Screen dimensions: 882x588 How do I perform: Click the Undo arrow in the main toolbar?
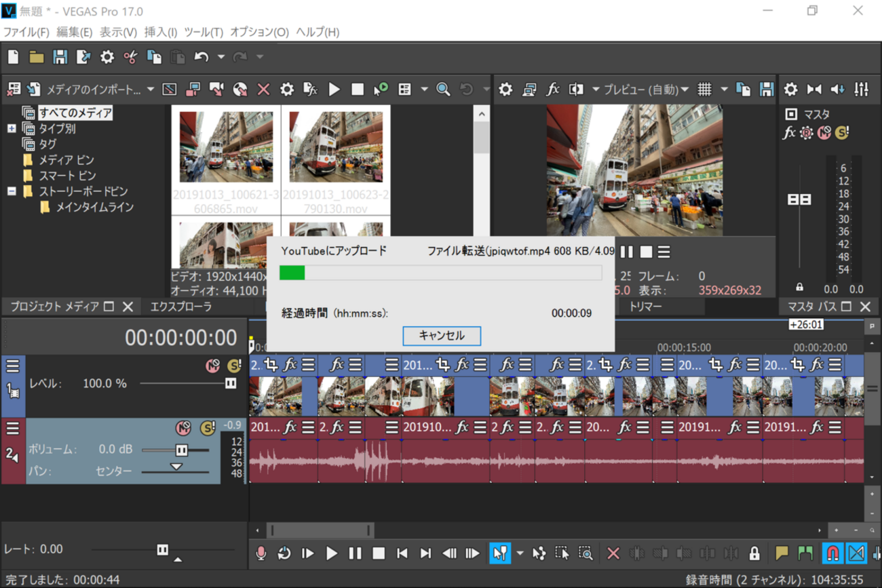[201, 58]
